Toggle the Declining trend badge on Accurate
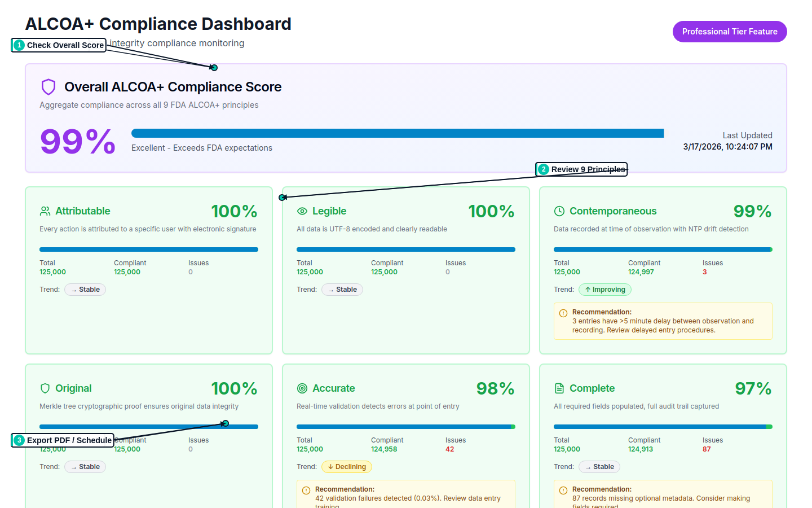Viewport: 812px width, 508px height. 347,466
